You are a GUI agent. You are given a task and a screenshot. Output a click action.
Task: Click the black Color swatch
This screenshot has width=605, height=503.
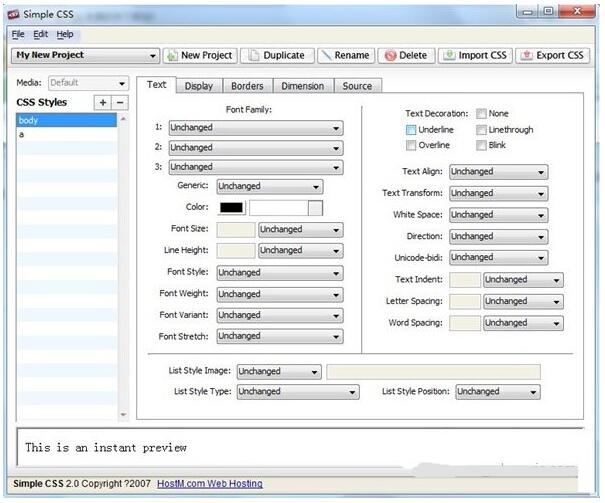coord(232,208)
